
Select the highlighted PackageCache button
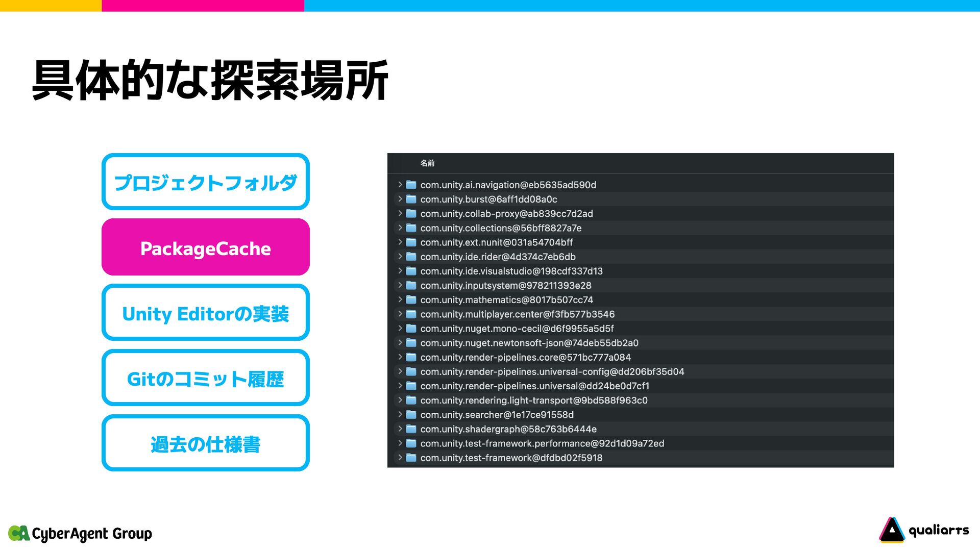tap(206, 247)
